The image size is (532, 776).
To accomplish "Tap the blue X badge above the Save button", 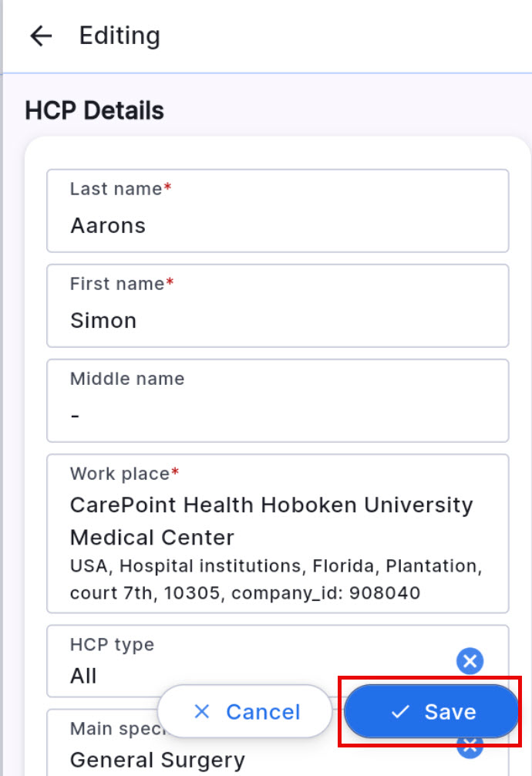I will tap(470, 661).
